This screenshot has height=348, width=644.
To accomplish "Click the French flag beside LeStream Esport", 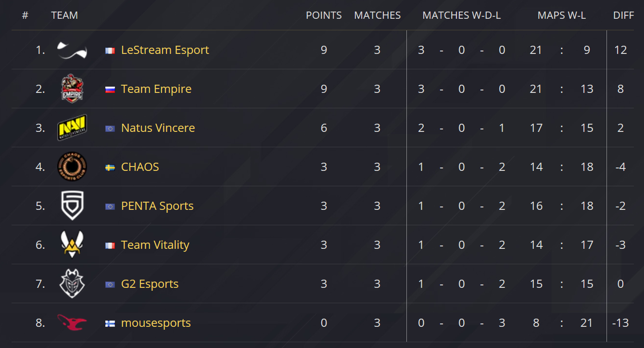I will pyautogui.click(x=110, y=51).
